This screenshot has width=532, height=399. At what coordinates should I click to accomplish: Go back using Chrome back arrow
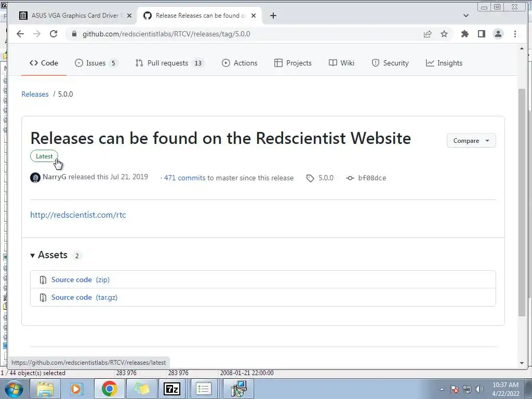tap(20, 34)
